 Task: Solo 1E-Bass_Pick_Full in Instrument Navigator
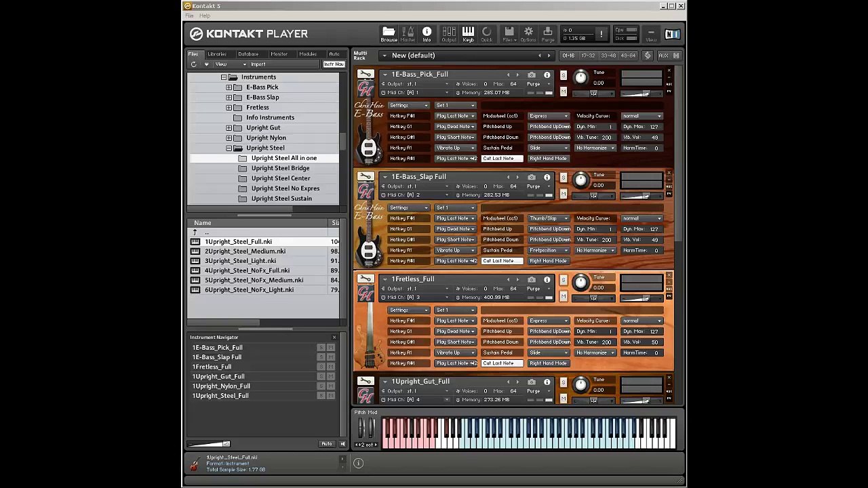click(321, 348)
